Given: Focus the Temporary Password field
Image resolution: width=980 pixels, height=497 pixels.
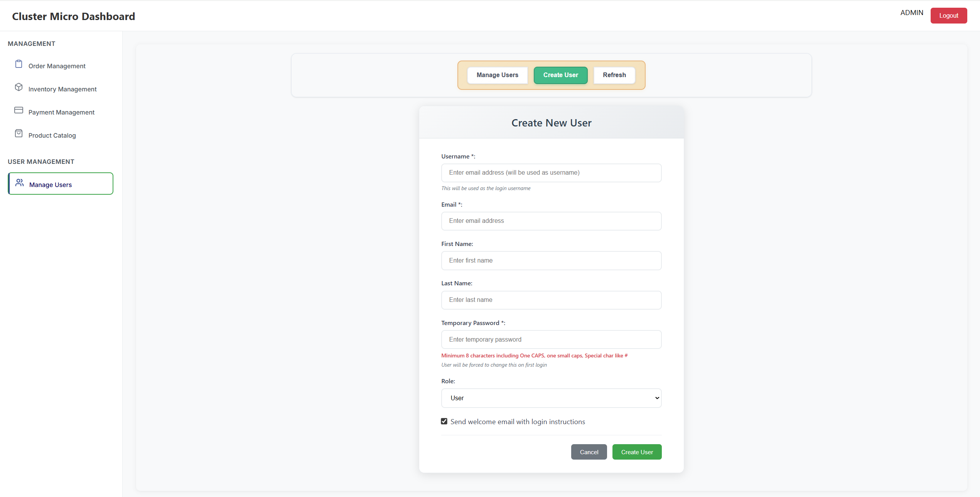Looking at the screenshot, I should coord(551,339).
